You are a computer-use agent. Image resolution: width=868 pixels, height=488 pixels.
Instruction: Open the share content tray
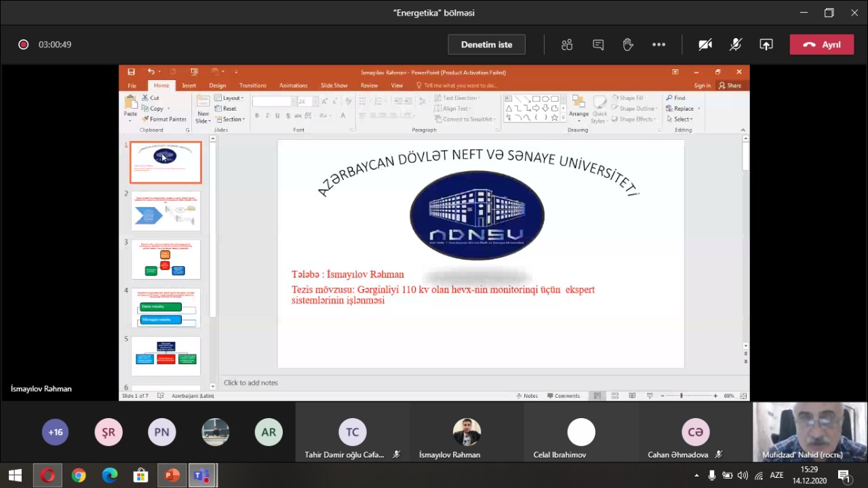tap(766, 45)
